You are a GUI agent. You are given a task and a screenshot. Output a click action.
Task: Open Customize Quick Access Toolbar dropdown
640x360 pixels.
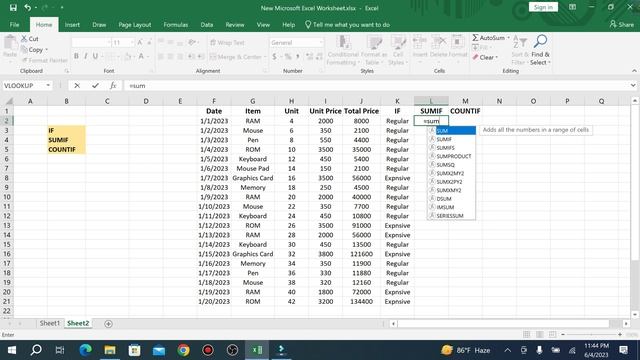pyautogui.click(x=62, y=7)
